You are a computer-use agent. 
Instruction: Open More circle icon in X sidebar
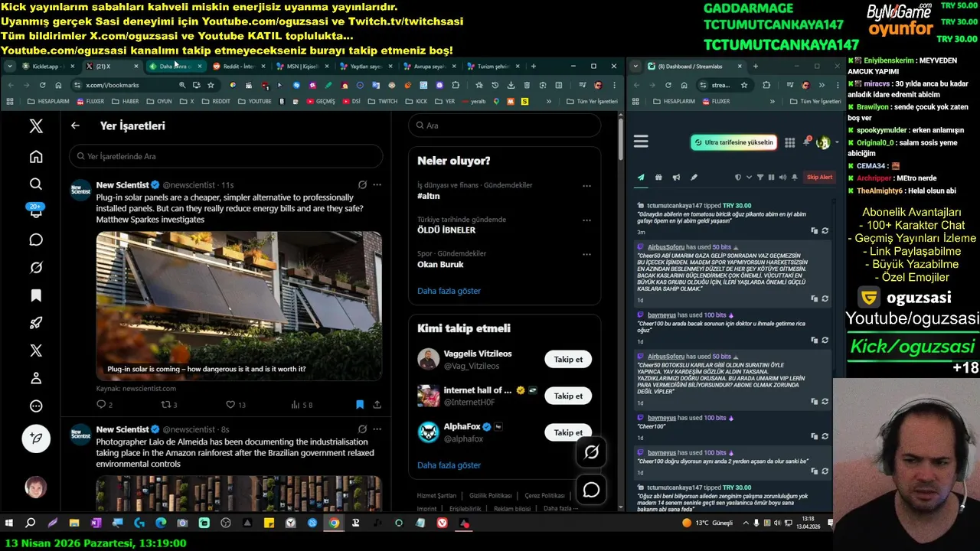[36, 406]
